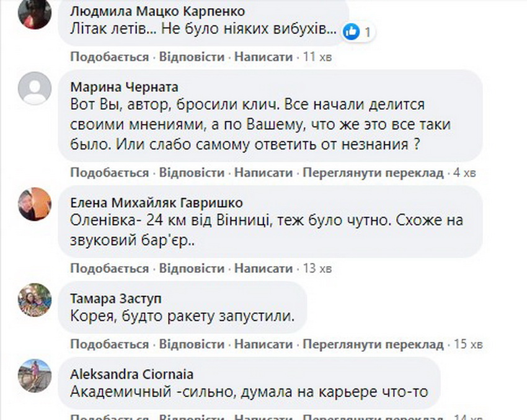Open Aleksandra Ciornaia's avatar picture
527x420 pixels.
(35, 375)
